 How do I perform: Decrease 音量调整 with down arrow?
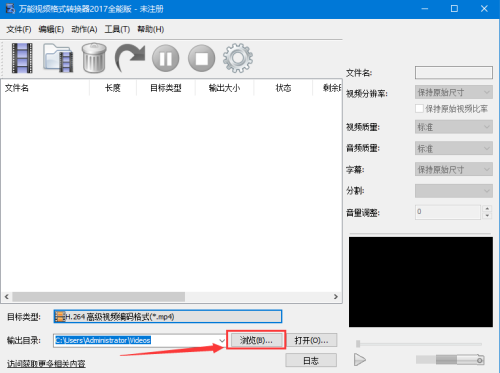(487, 216)
